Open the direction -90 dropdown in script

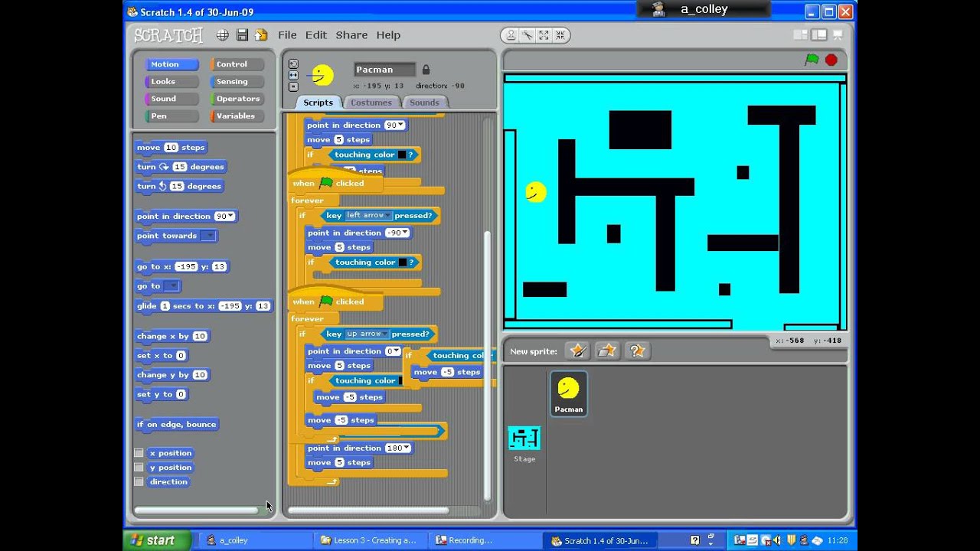405,233
